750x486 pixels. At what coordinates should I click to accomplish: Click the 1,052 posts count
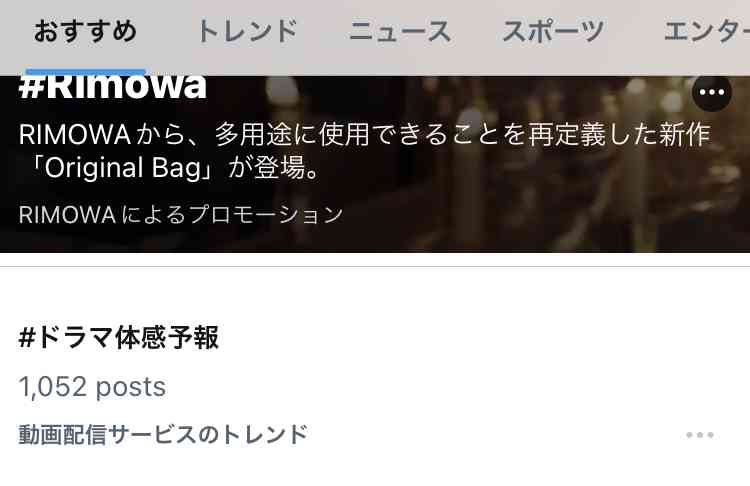(x=92, y=387)
